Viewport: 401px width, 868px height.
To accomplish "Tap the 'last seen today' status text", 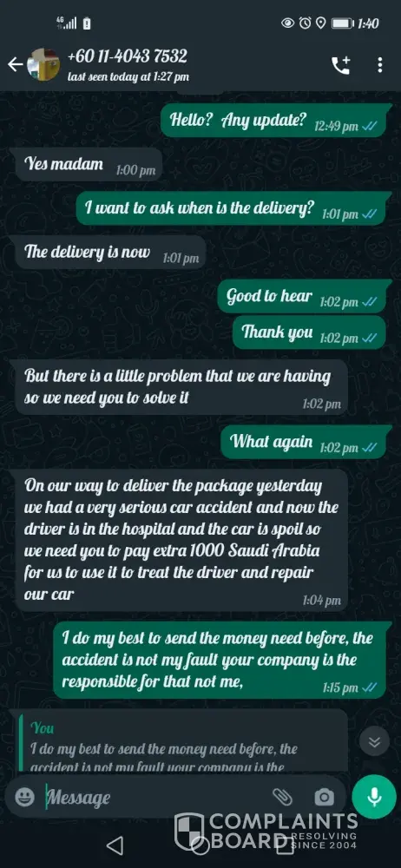I will [128, 77].
